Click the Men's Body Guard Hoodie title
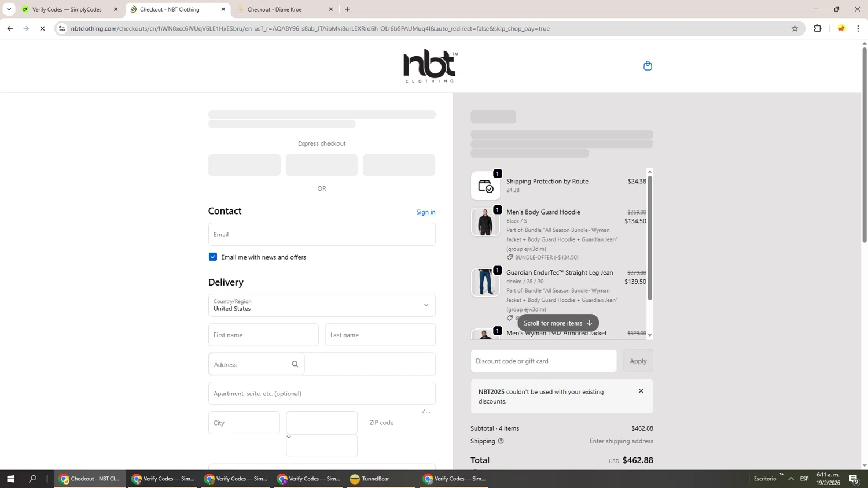 [543, 212]
